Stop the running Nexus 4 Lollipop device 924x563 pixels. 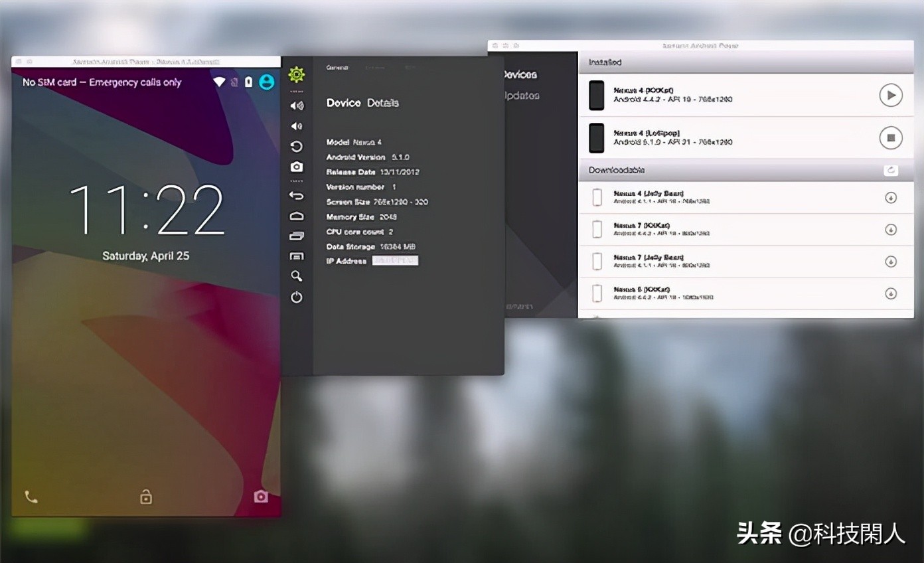(x=891, y=138)
